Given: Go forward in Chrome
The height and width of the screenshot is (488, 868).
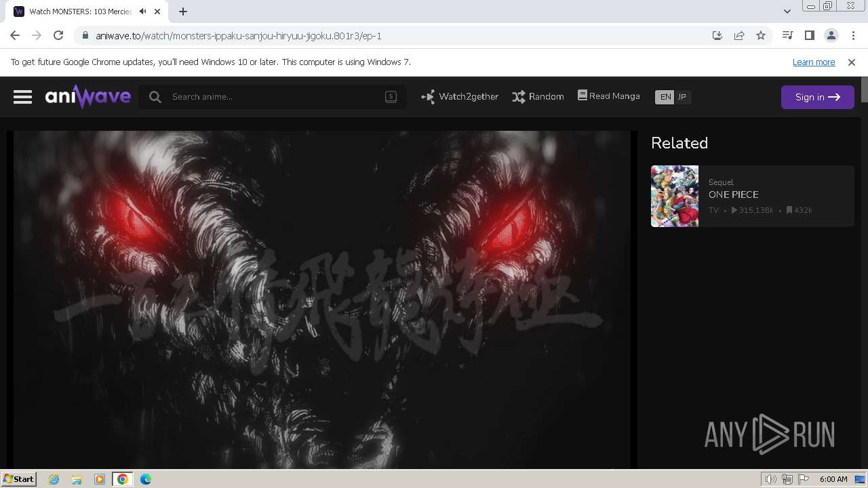Looking at the screenshot, I should pos(37,35).
